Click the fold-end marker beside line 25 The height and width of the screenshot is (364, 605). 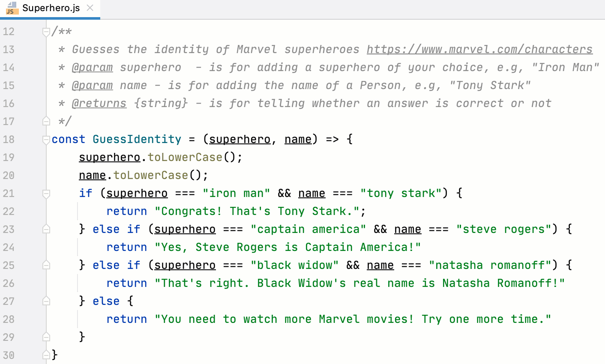46,265
